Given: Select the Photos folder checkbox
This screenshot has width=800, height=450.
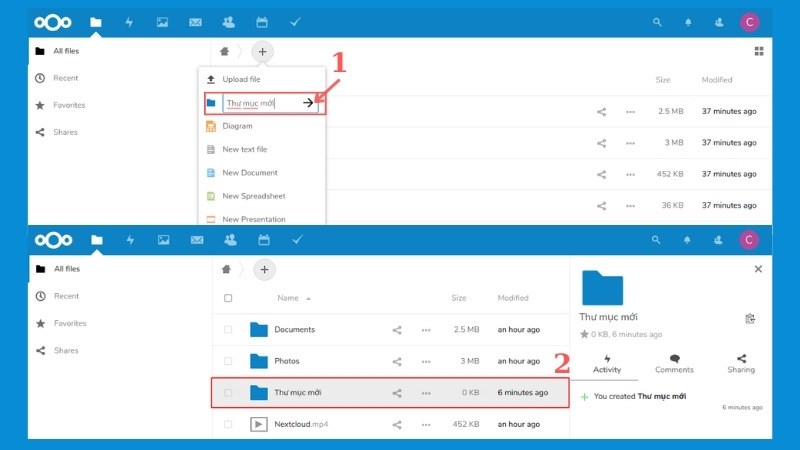Looking at the screenshot, I should point(228,361).
